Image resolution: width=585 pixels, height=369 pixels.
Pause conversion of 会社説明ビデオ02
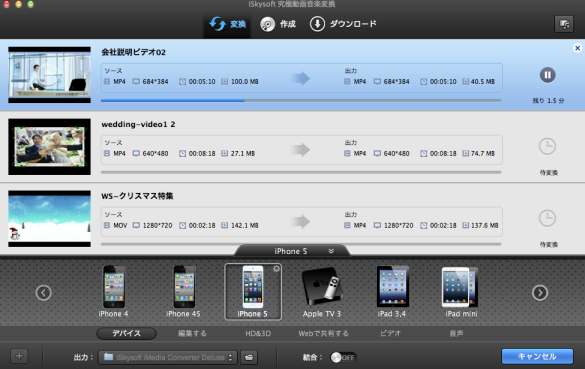click(547, 75)
